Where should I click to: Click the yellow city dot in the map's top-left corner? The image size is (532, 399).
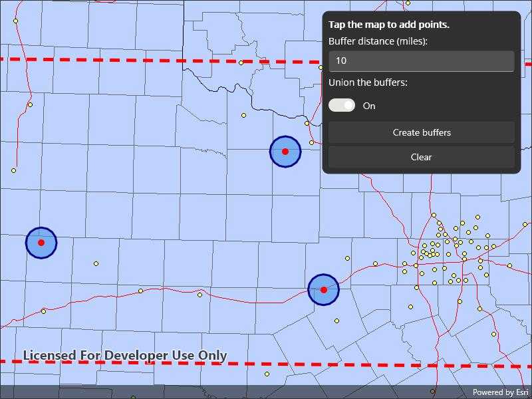tap(16, 21)
